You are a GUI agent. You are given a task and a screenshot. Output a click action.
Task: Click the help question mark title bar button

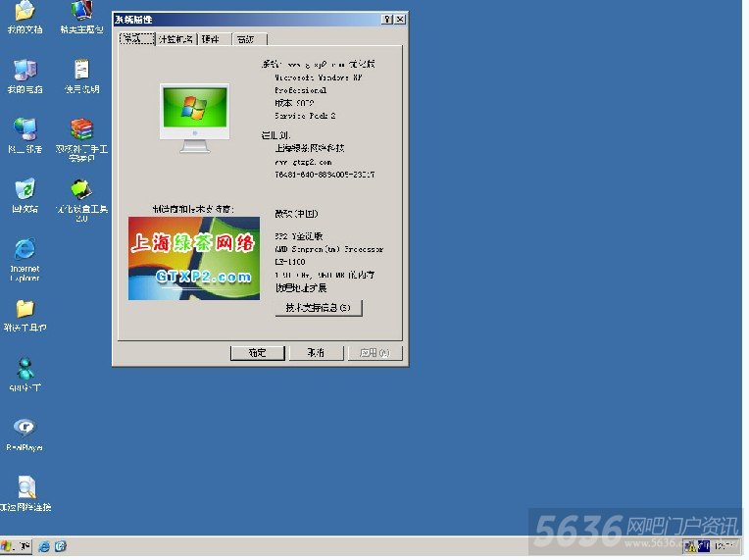(x=387, y=19)
